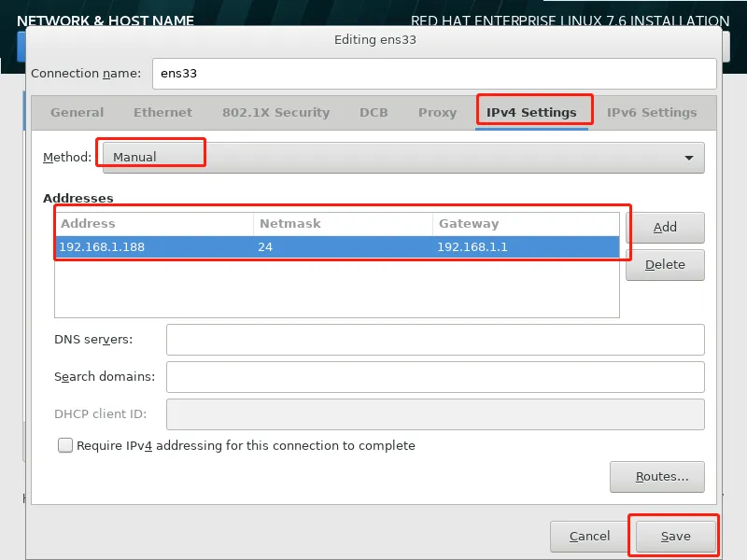Click the Netmask column header
747x560 pixels.
click(x=289, y=223)
